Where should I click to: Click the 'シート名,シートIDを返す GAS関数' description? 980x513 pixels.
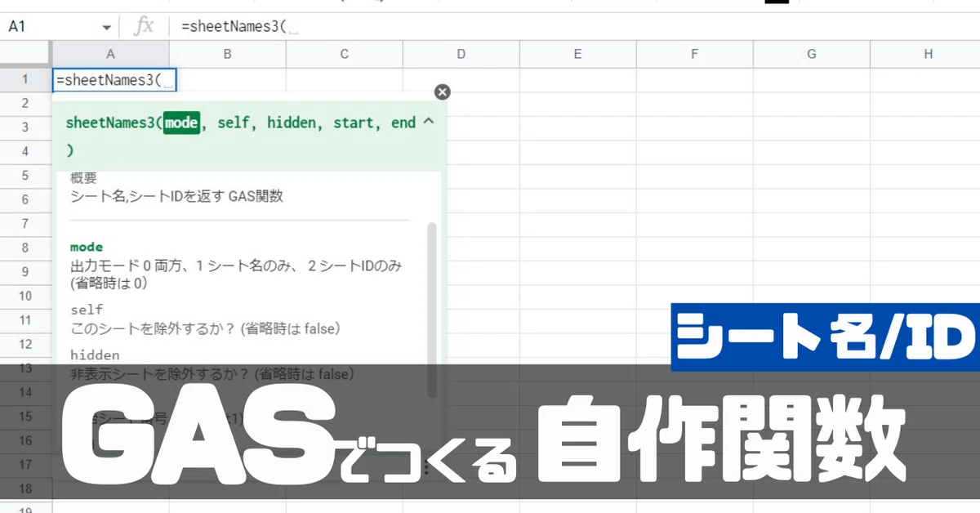click(x=177, y=196)
